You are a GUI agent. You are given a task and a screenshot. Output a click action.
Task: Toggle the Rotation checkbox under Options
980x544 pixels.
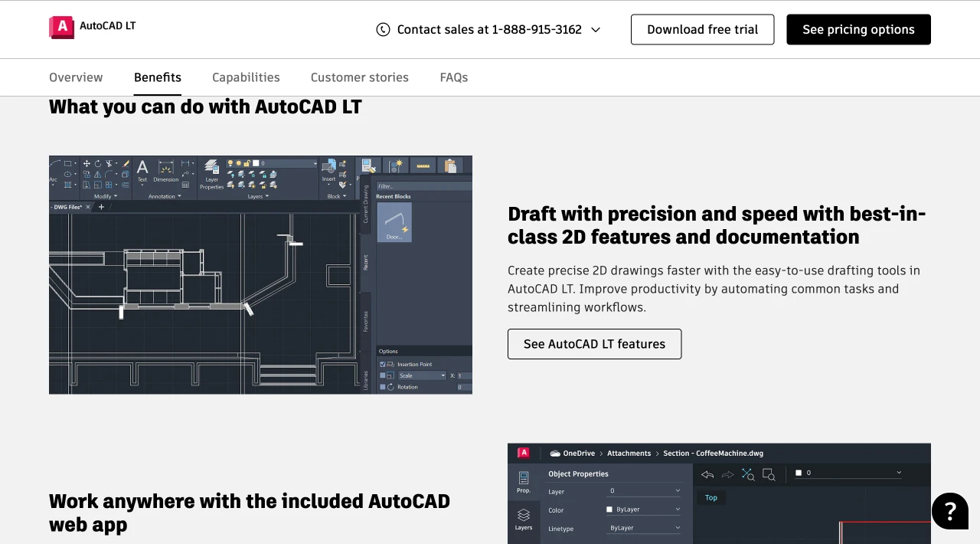tap(382, 387)
